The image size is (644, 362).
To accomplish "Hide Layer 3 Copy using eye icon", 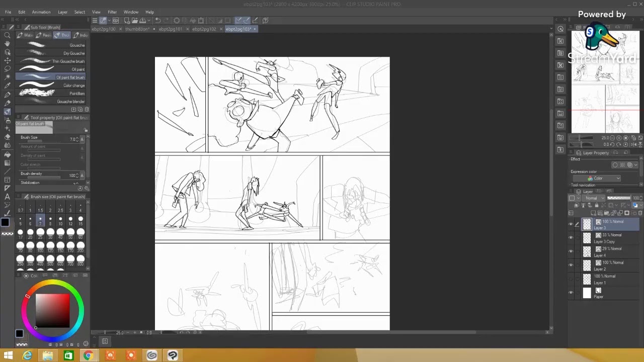I will tap(571, 238).
